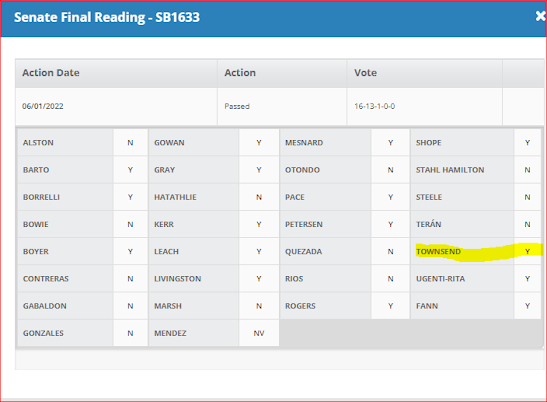
Task: Select the 06/01/2022 action date cell
Action: pyautogui.click(x=116, y=106)
